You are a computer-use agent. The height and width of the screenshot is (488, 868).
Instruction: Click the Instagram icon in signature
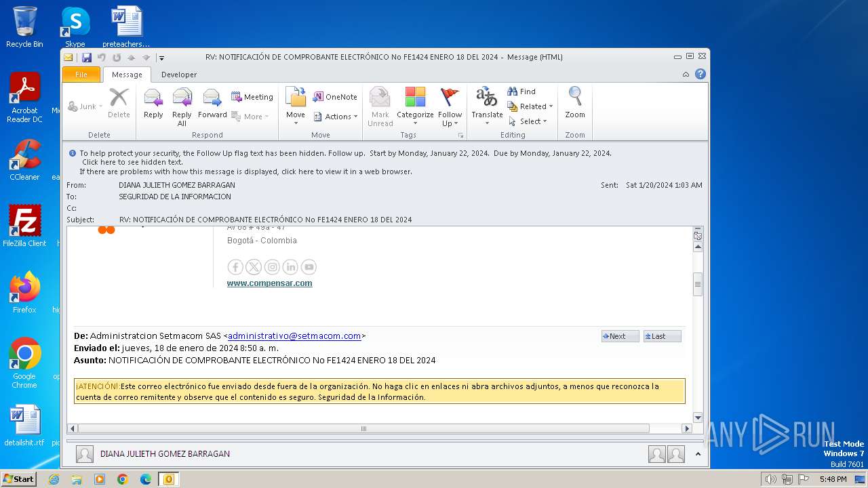tap(272, 266)
